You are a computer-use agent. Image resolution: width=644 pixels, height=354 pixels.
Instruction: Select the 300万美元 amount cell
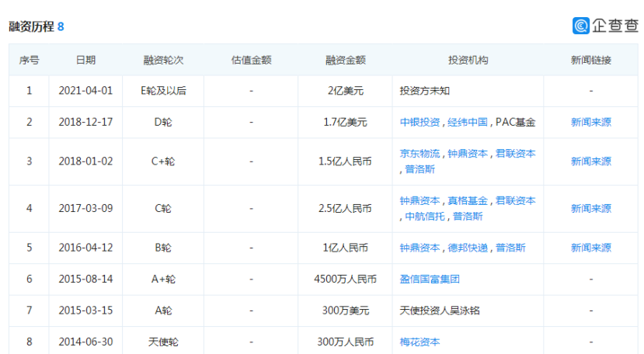pos(346,311)
